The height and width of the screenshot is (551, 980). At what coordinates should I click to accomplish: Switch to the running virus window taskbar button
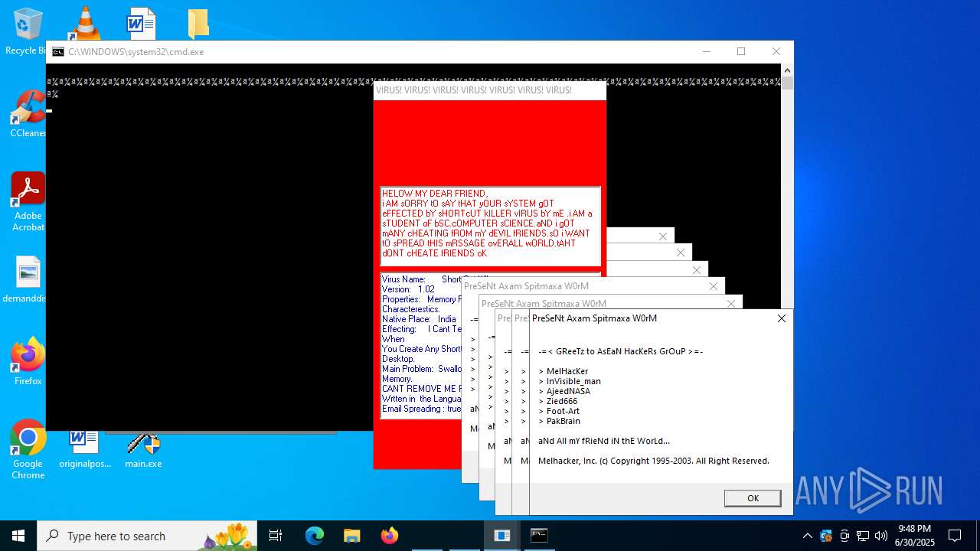tap(502, 536)
